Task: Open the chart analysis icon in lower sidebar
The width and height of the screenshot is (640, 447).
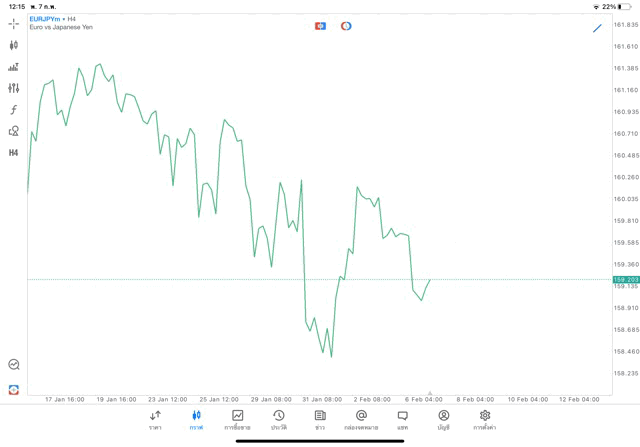Action: (13, 365)
